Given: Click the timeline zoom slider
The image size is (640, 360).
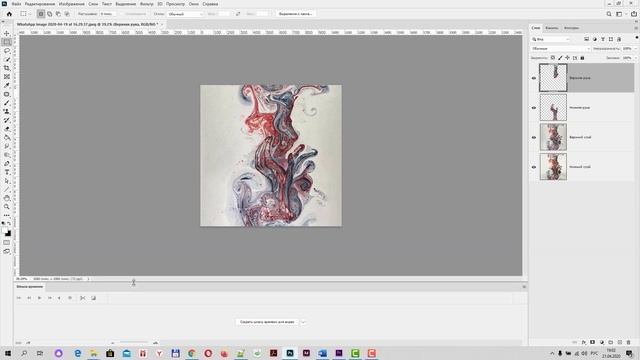Looking at the screenshot, I should (133, 343).
